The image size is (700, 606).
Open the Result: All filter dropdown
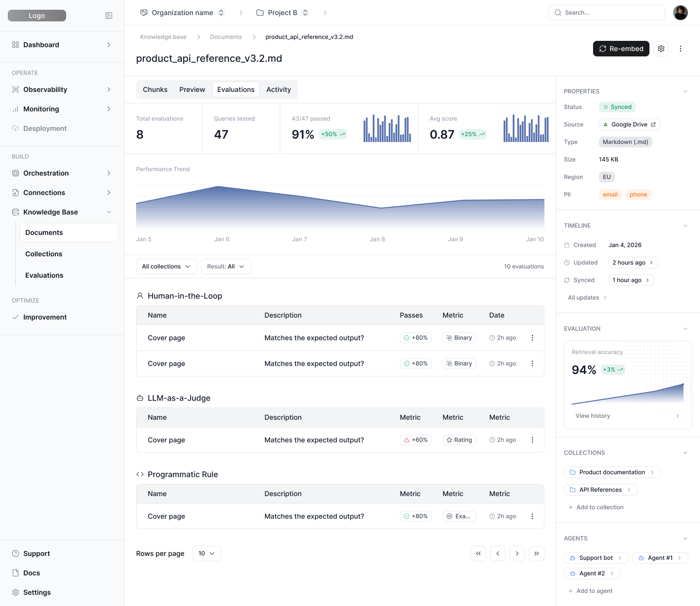pos(226,267)
